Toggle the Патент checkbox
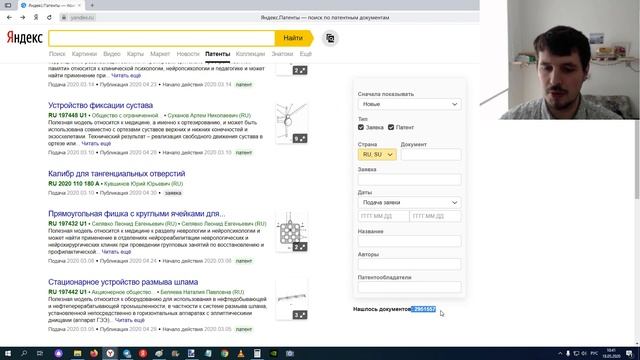The image size is (640, 360). point(391,127)
